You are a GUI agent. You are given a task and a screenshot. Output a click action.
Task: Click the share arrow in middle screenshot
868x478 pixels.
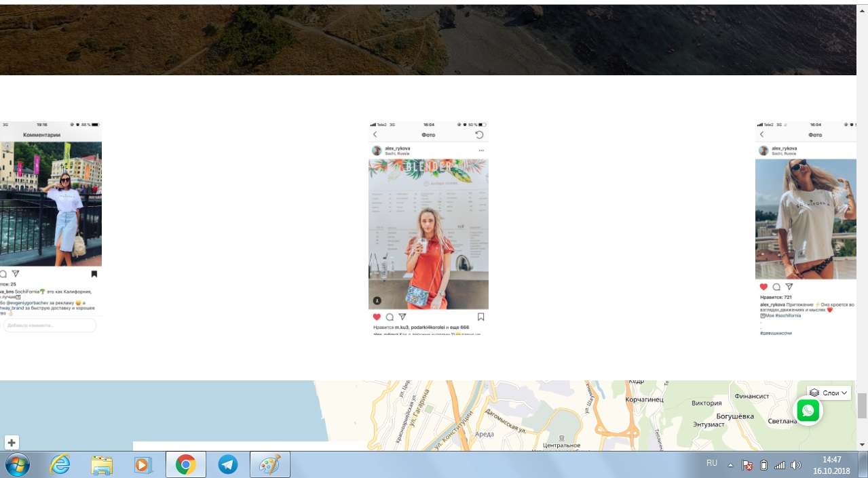coord(402,317)
